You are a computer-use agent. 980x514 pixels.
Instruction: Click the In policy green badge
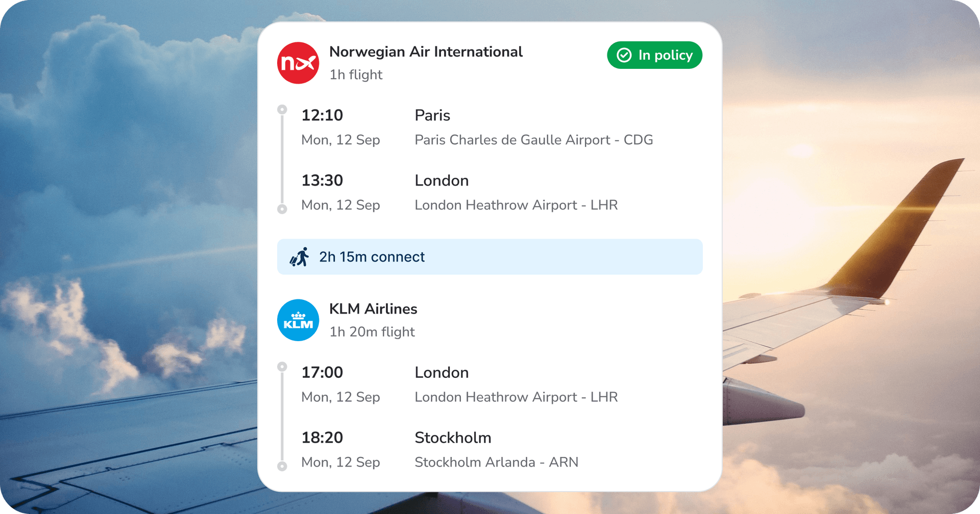(655, 55)
